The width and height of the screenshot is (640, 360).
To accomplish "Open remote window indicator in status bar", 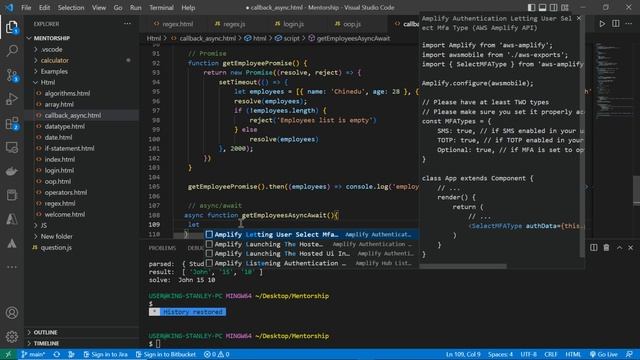I will point(8,354).
